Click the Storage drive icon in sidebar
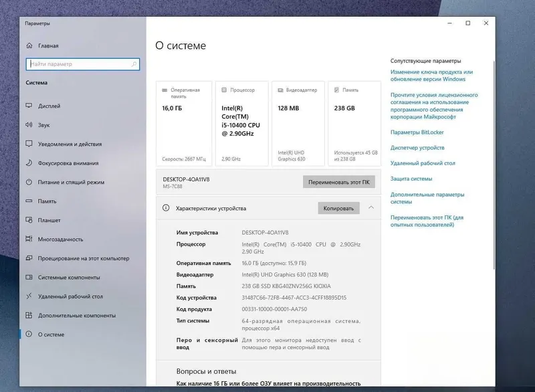Screen dimensions: 535x392 [x=29, y=201]
